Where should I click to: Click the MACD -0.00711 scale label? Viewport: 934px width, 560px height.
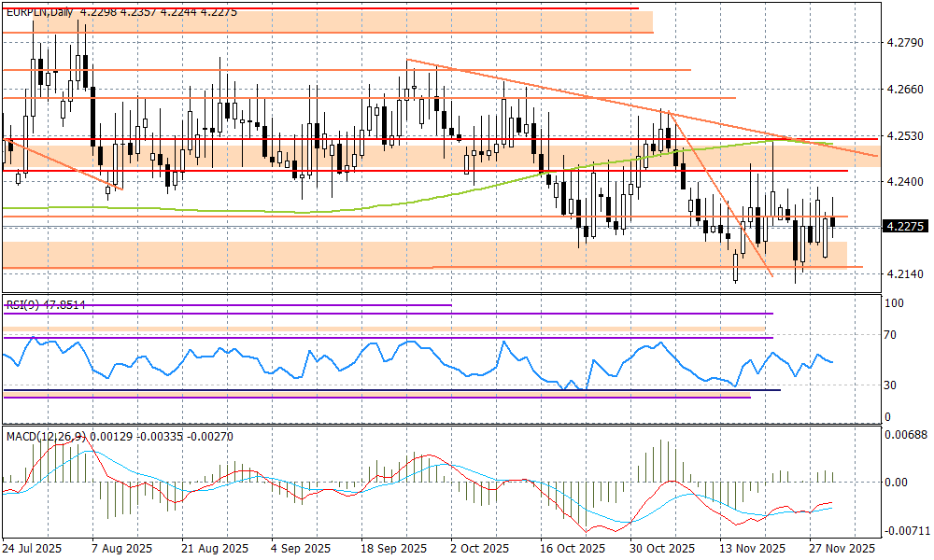point(907,530)
